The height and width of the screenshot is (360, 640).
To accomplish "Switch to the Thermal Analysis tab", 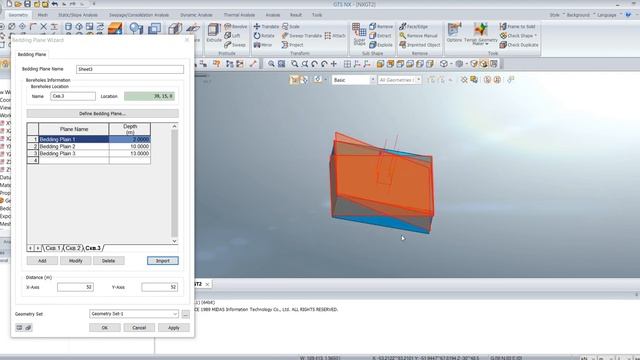I will tap(239, 15).
